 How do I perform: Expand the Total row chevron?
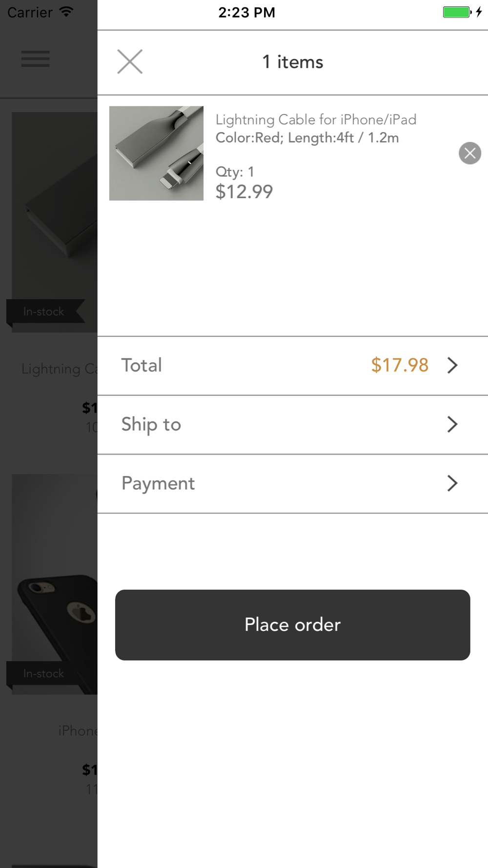(452, 365)
